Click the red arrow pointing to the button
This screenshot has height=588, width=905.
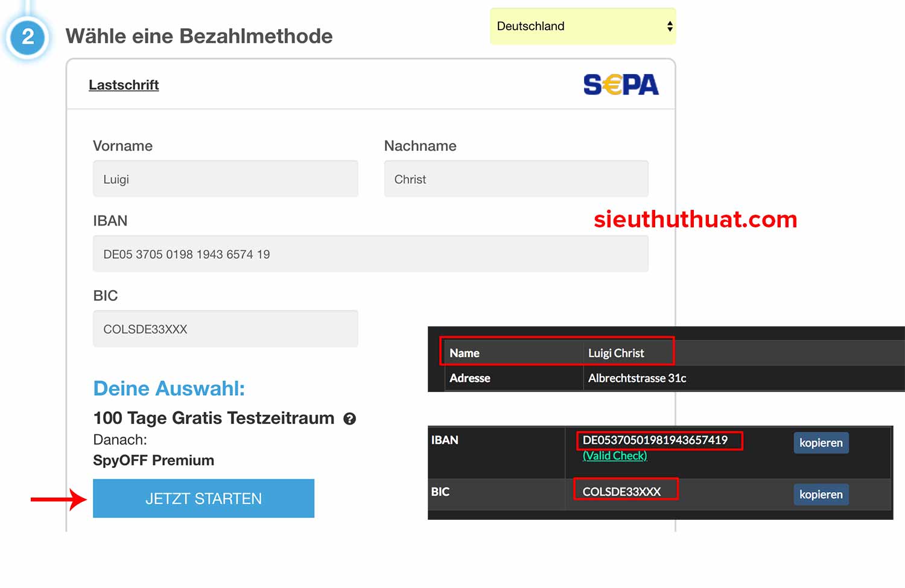pos(59,499)
